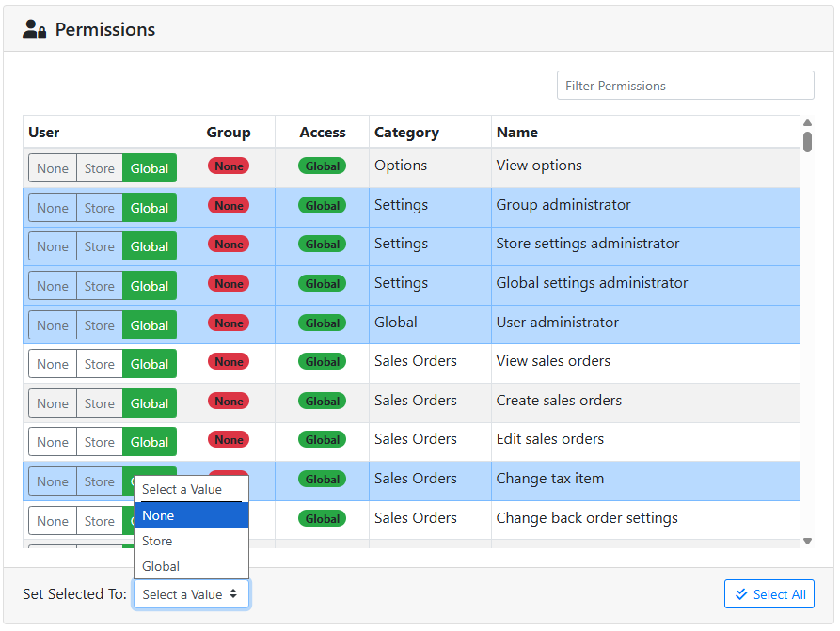Click the None group badge for User administrator
Viewport: 840px width, 631px height.
pyautogui.click(x=229, y=323)
